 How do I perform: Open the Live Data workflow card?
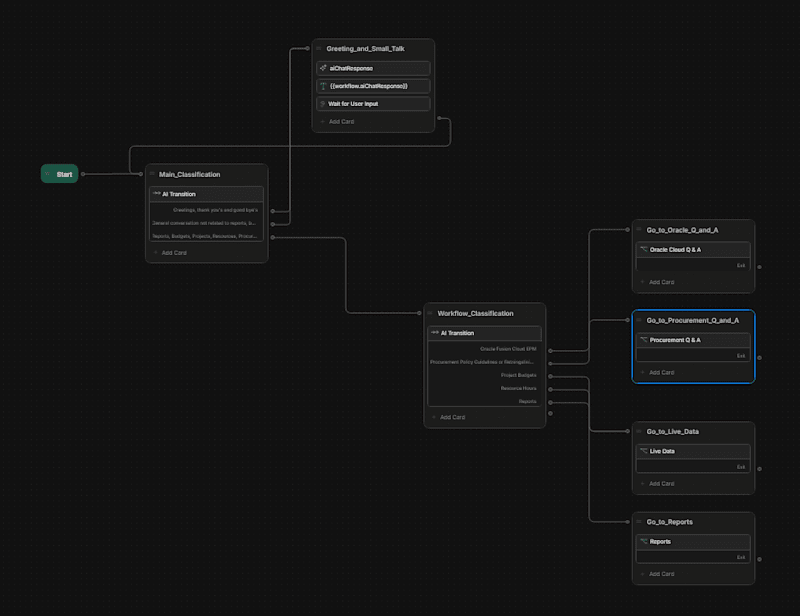point(693,451)
